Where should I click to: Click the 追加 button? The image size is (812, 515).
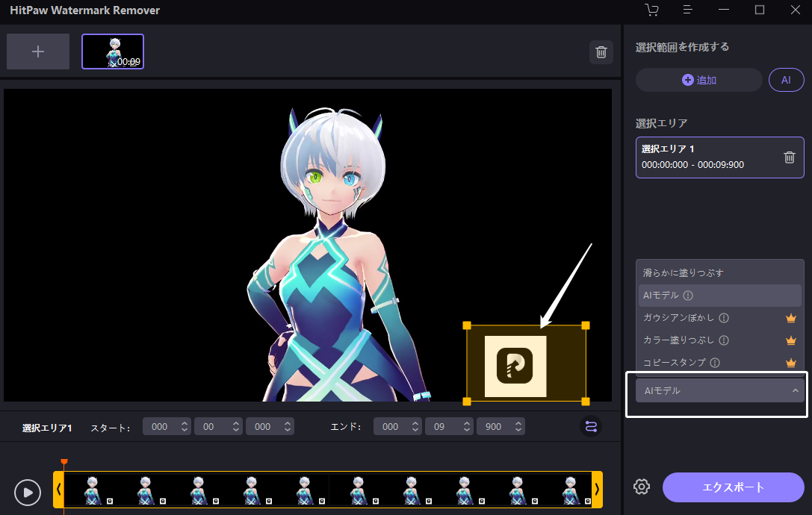pyautogui.click(x=699, y=80)
